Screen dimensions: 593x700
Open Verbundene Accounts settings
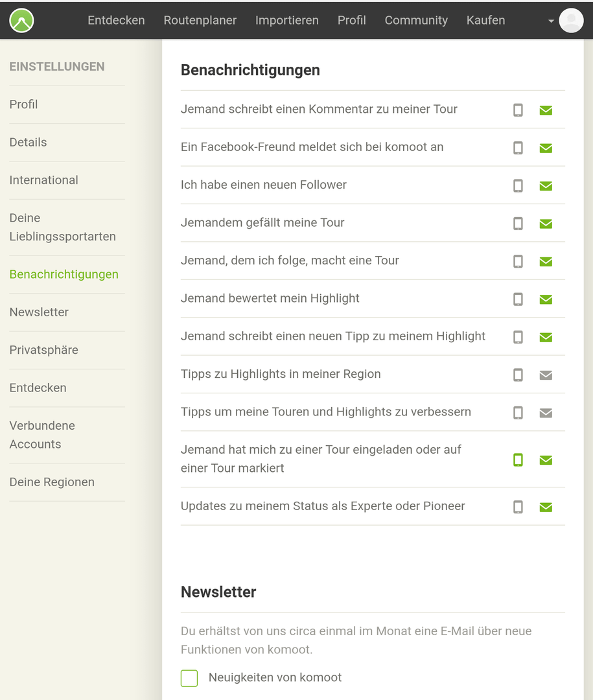tap(42, 435)
